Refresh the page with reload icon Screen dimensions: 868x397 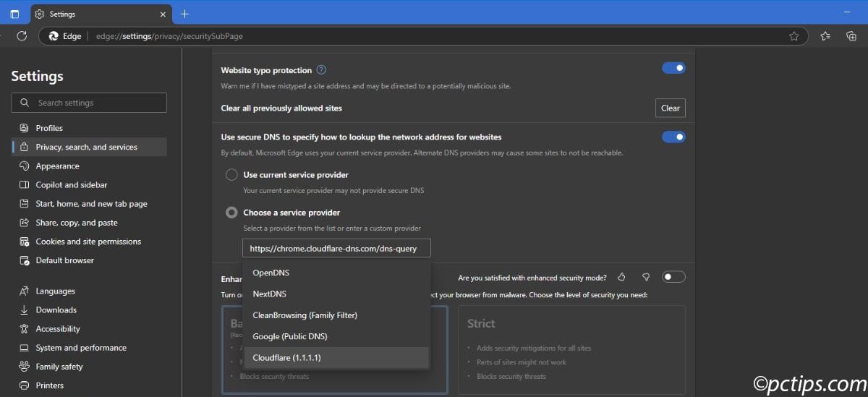[22, 35]
